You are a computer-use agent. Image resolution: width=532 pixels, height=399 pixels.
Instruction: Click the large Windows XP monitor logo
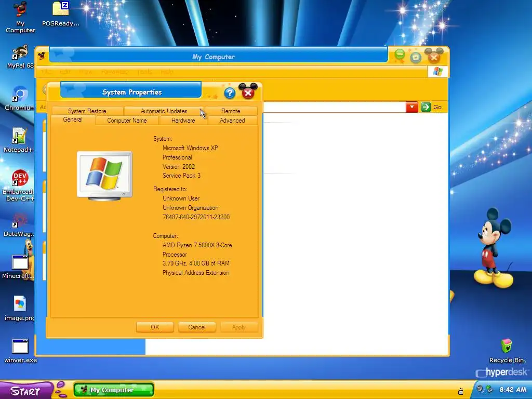[x=104, y=176]
